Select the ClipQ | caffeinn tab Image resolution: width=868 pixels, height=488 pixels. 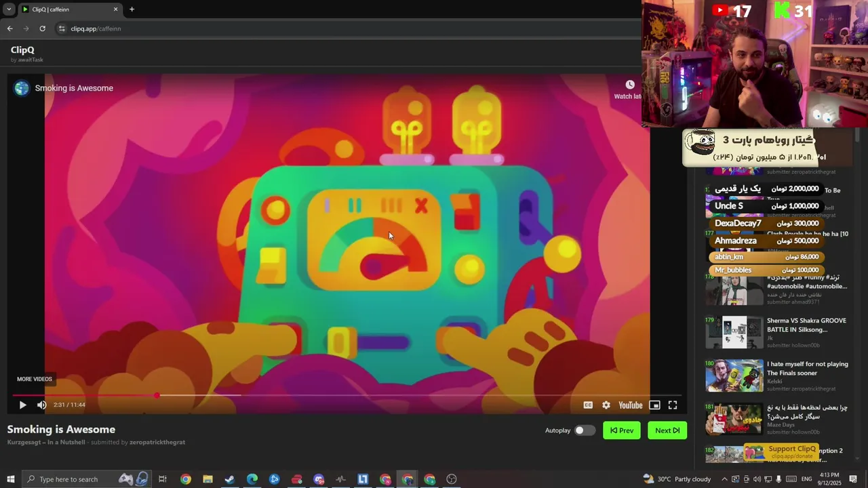[x=70, y=9]
